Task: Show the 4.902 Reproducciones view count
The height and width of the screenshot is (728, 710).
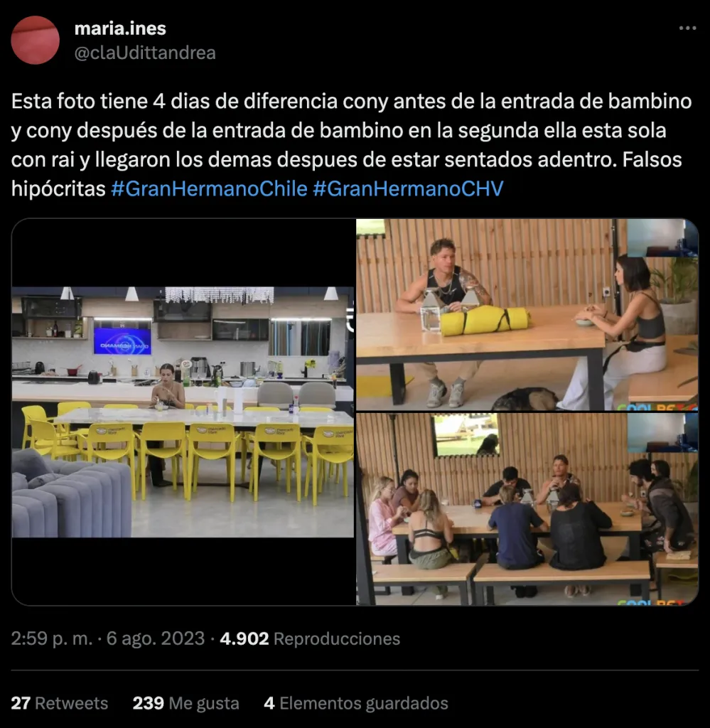Action: tap(310, 639)
